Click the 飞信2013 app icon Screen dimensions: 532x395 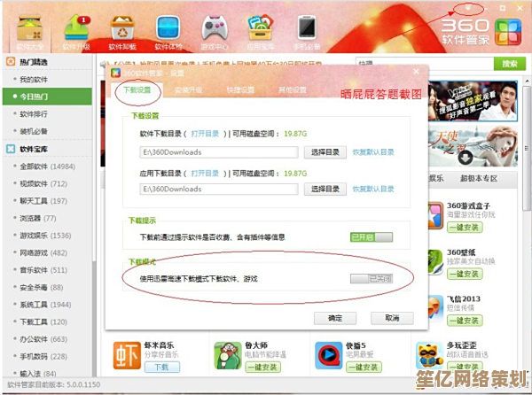pyautogui.click(x=435, y=309)
